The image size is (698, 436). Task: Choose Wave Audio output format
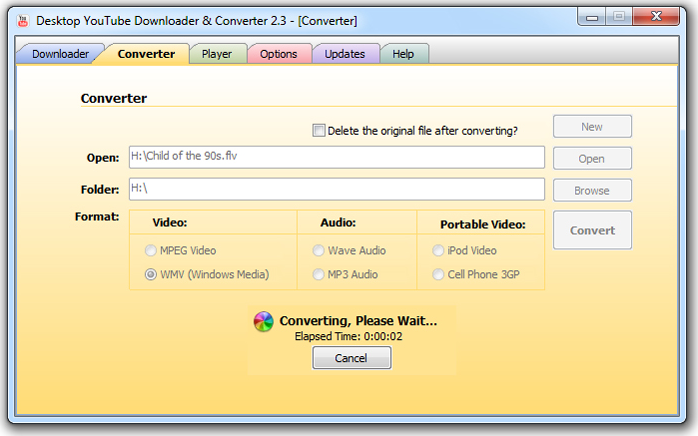point(319,251)
